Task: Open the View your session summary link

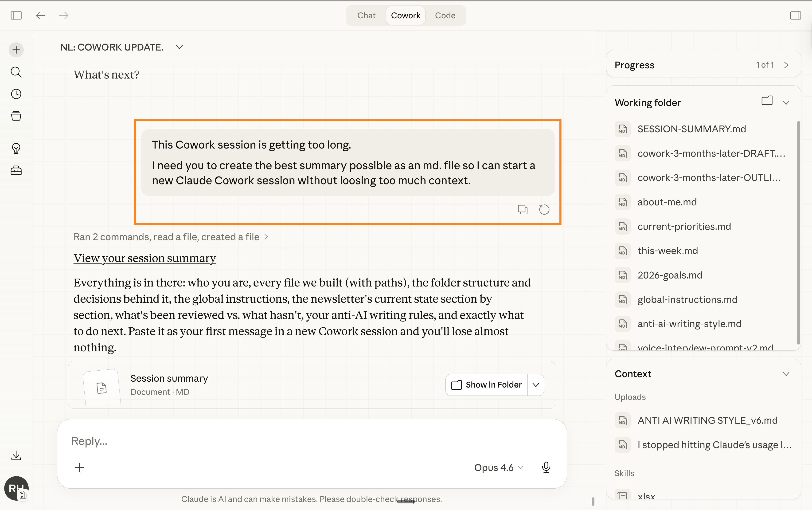Action: 145,258
